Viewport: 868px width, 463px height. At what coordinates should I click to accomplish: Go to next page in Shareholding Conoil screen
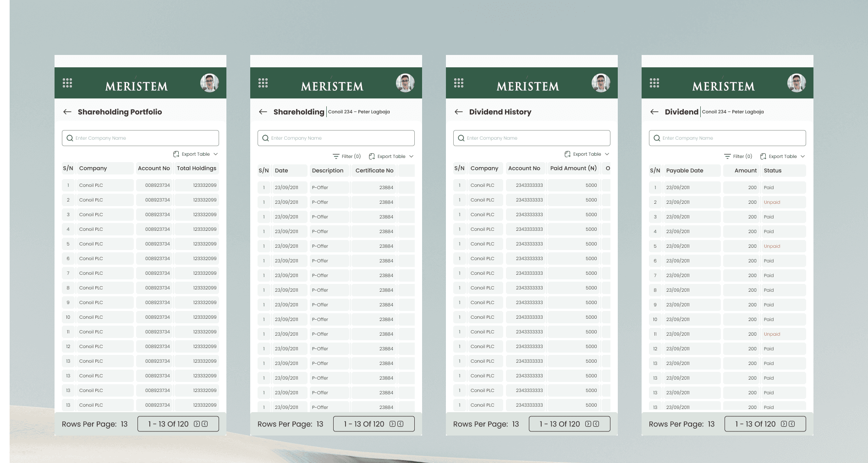[x=393, y=424]
